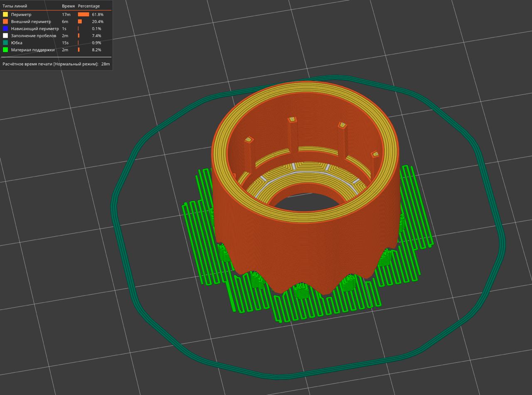The height and width of the screenshot is (395, 532).
Task: Hide the Материал поддержки line type label
Action: pos(33,50)
